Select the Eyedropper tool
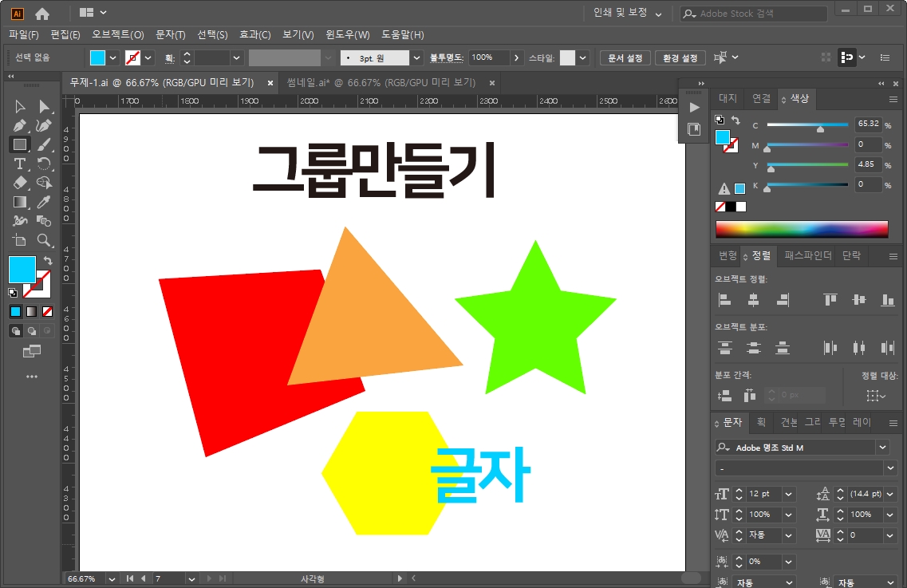The width and height of the screenshot is (907, 588). click(x=44, y=202)
